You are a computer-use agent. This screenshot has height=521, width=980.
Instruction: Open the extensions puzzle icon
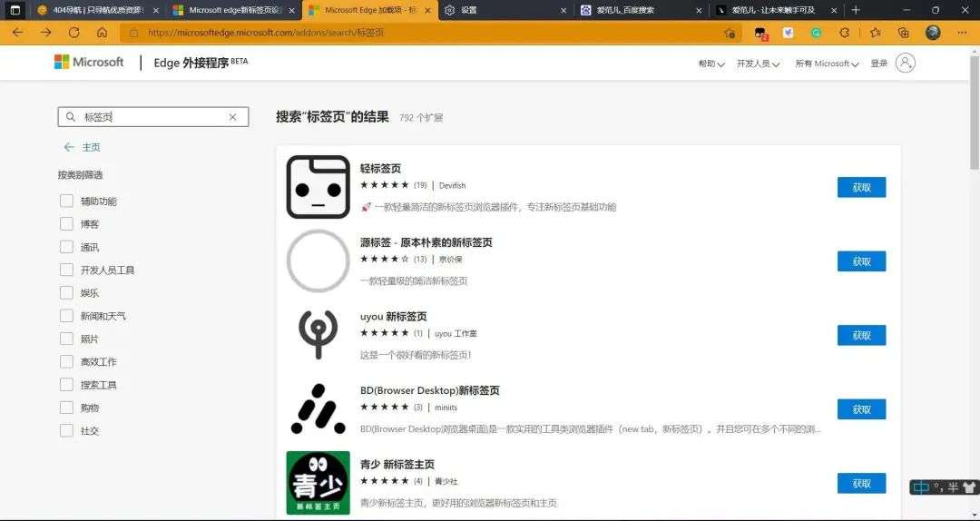[845, 34]
